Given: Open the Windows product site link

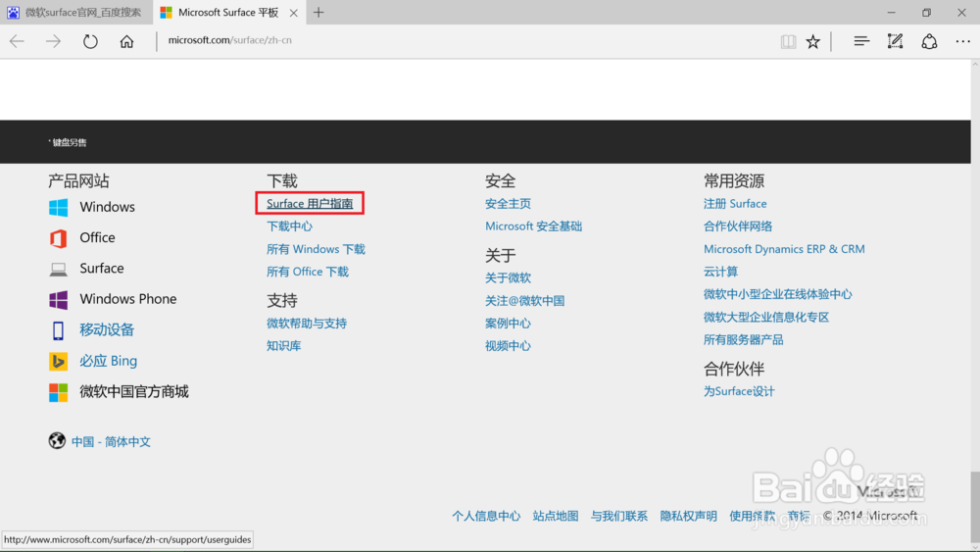Looking at the screenshot, I should (107, 207).
